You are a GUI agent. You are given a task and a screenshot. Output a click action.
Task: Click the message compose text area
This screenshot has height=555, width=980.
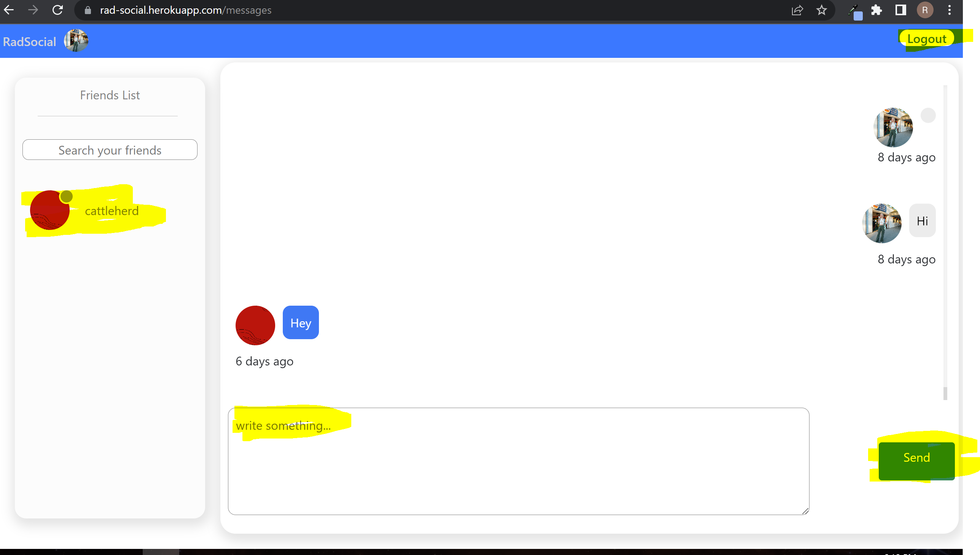click(518, 461)
